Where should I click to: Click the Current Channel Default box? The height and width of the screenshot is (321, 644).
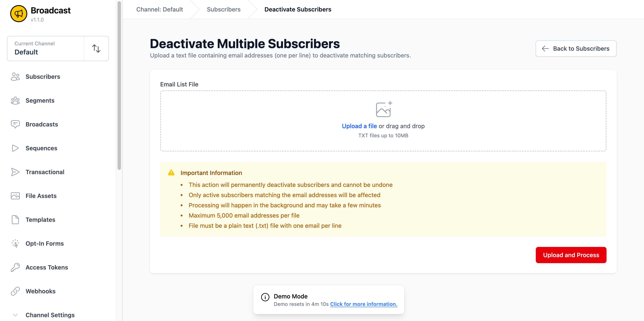pos(46,49)
